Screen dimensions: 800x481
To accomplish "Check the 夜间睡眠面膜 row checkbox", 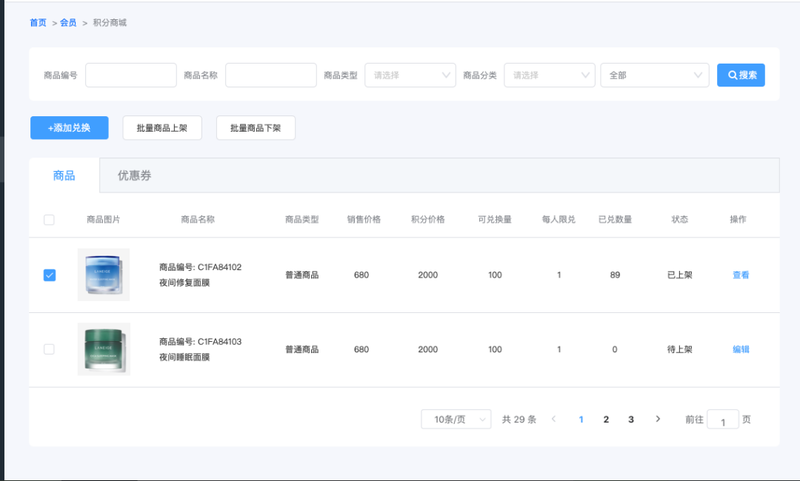I will point(49,349).
